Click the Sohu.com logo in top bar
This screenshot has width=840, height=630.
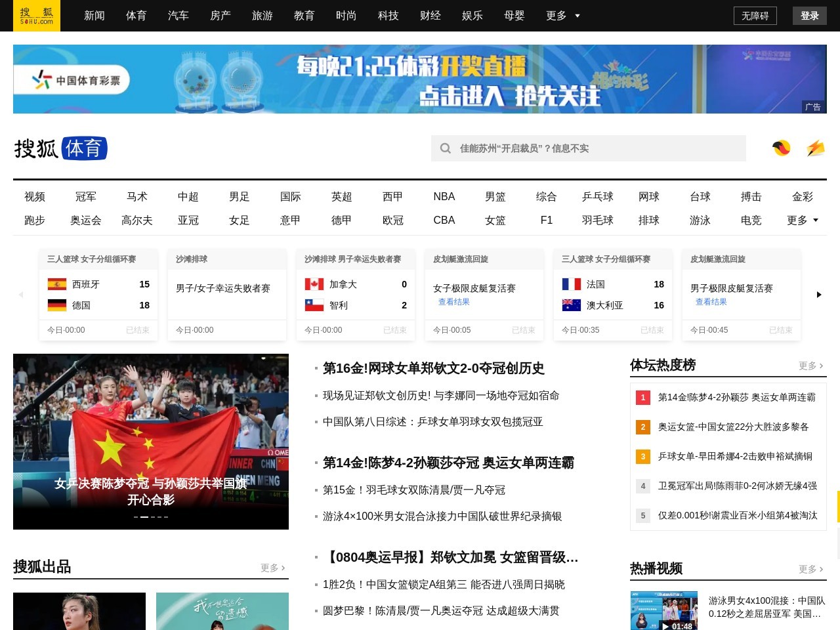click(x=36, y=16)
